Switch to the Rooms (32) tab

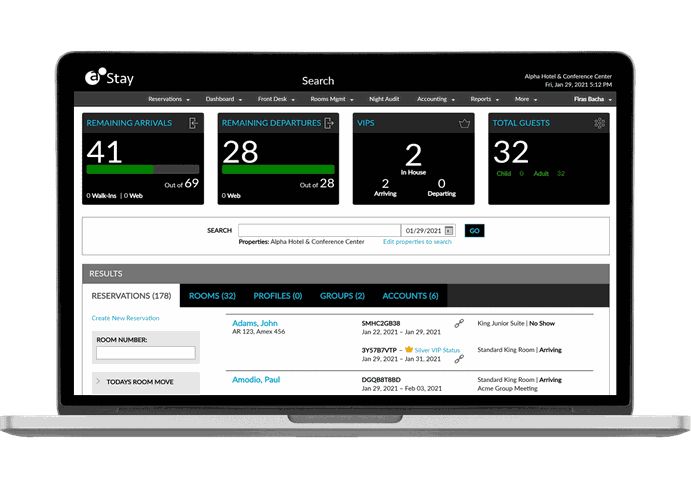212,296
